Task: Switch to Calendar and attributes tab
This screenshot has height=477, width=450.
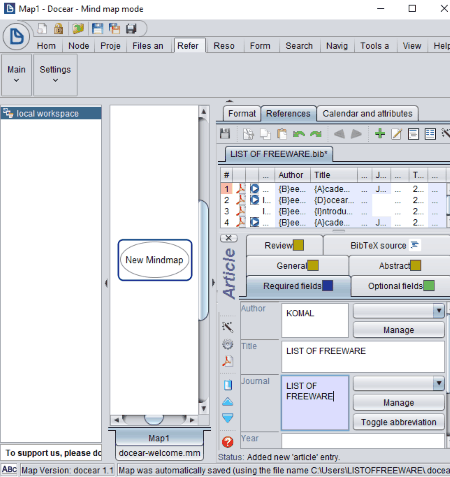Action: coord(367,114)
